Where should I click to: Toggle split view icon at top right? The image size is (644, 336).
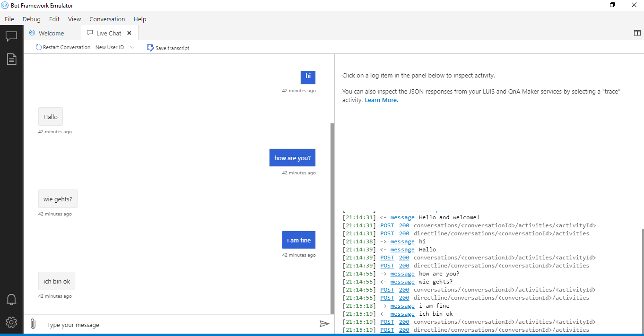coord(637,33)
